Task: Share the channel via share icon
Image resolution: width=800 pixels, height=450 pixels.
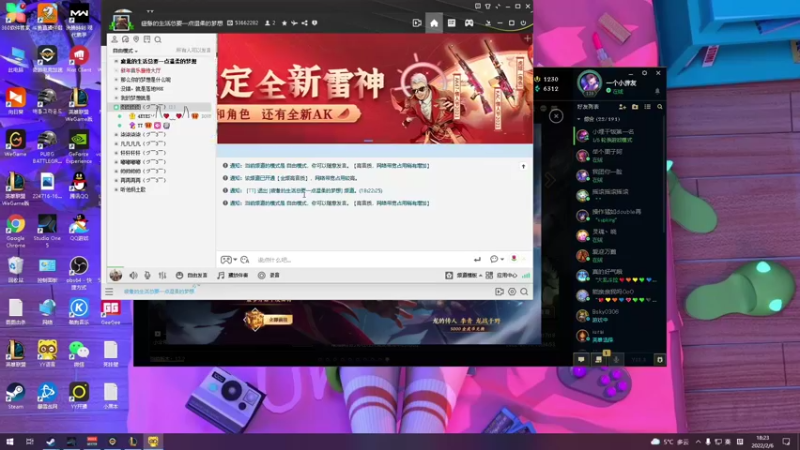Action: (305, 23)
